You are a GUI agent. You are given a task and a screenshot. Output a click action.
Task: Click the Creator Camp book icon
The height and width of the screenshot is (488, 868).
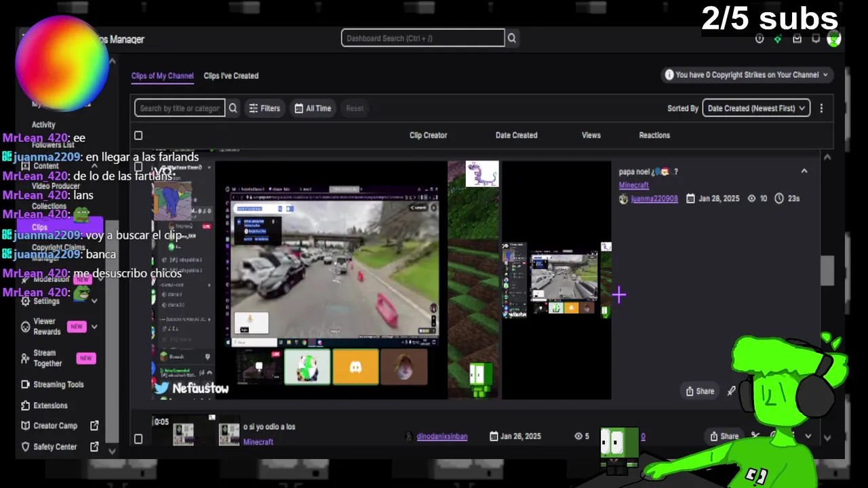pos(26,426)
